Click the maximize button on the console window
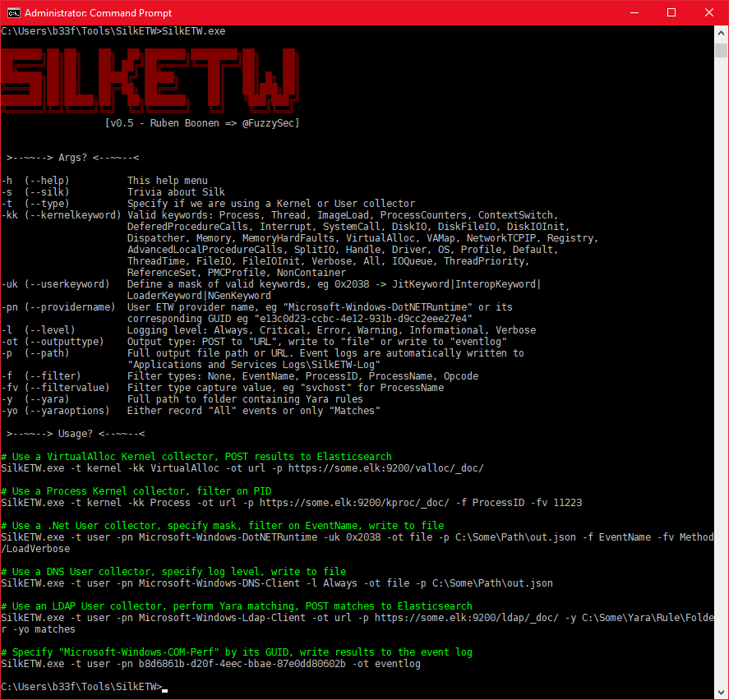 tap(671, 12)
